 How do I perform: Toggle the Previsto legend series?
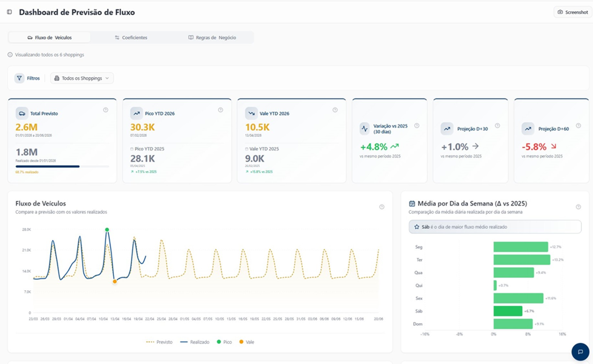pos(159,342)
